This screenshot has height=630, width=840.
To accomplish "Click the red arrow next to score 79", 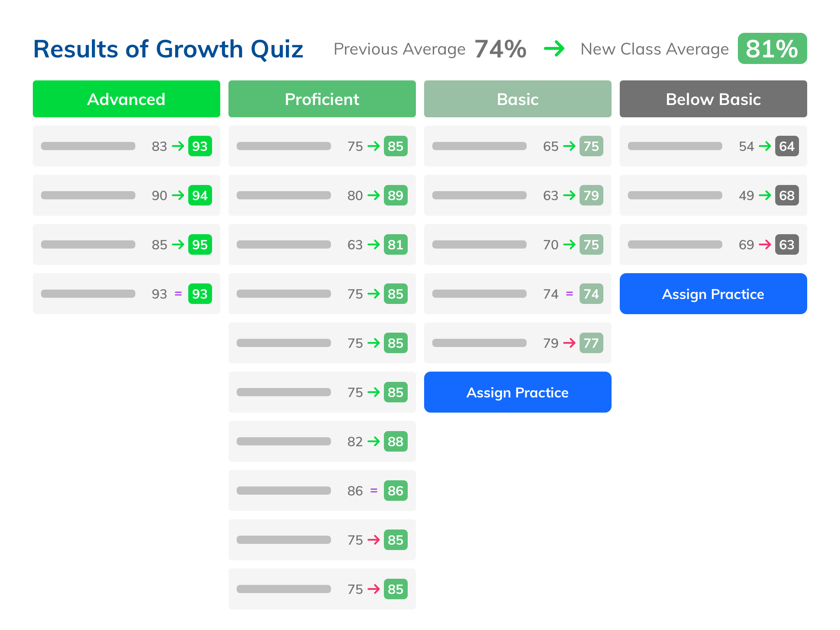I will click(570, 343).
